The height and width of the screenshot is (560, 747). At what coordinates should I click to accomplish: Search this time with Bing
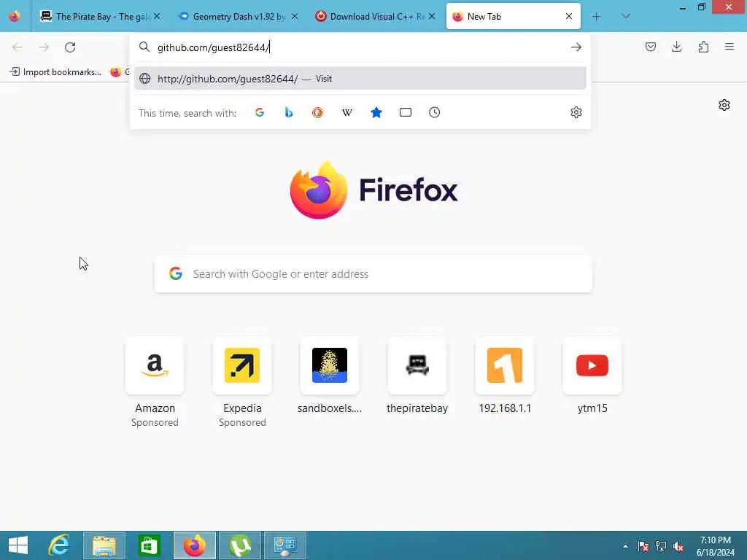(289, 112)
